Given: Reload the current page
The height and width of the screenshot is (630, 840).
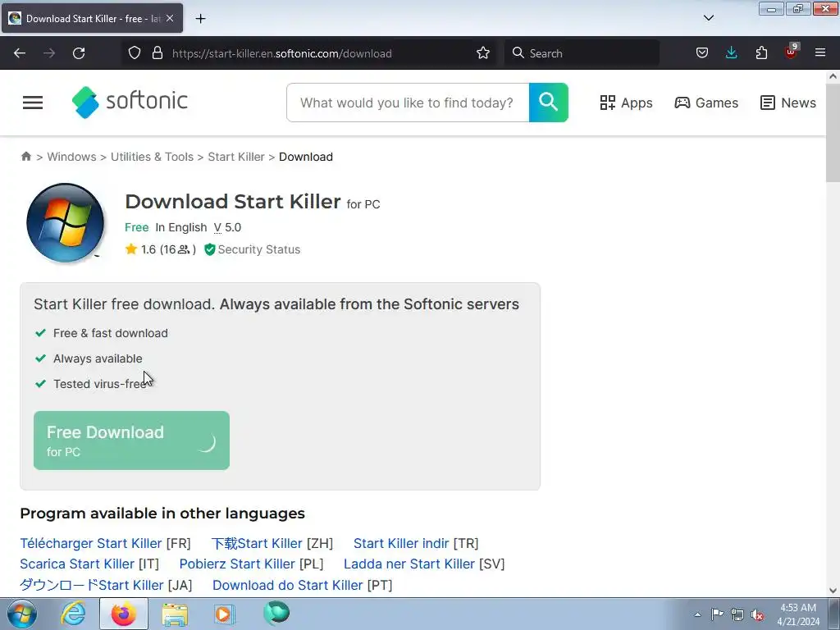Looking at the screenshot, I should (x=79, y=53).
